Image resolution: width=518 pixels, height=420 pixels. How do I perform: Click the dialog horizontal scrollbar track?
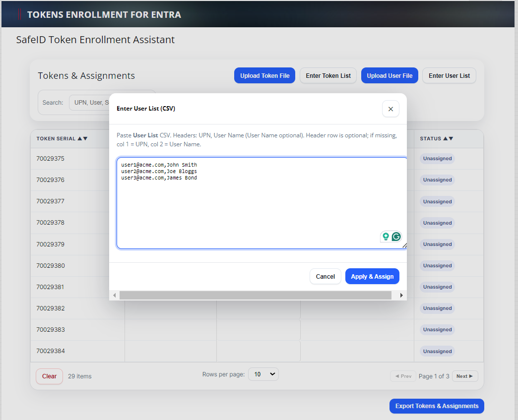pos(256,296)
